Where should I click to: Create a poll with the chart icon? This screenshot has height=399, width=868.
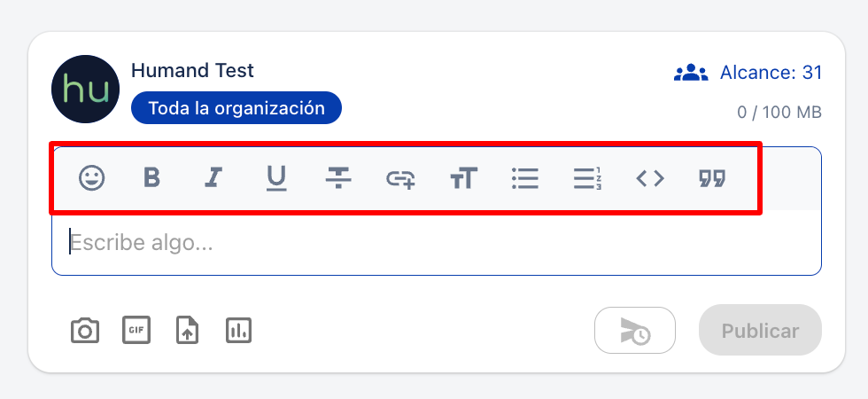[238, 330]
